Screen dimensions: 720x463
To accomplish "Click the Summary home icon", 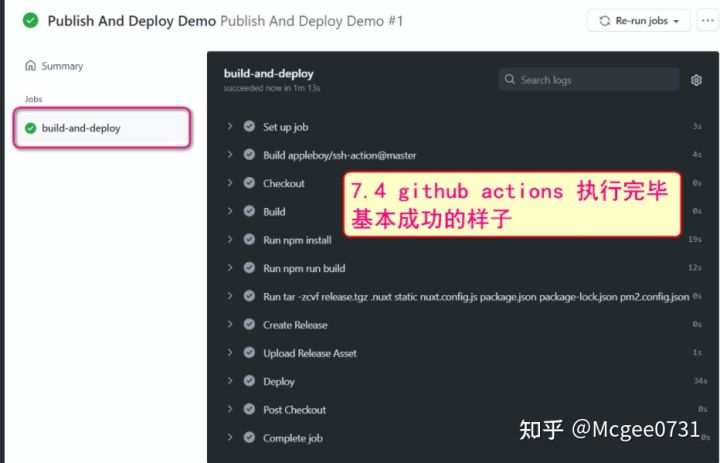I will 30,66.
